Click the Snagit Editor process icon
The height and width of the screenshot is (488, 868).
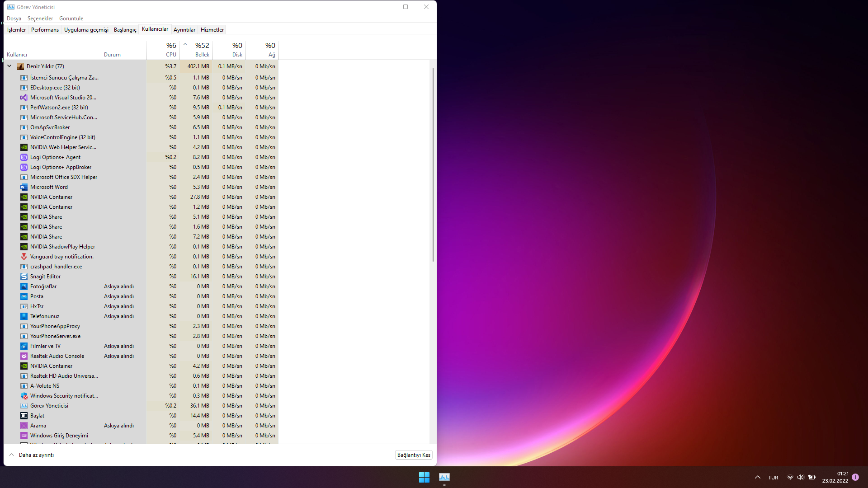click(x=24, y=277)
